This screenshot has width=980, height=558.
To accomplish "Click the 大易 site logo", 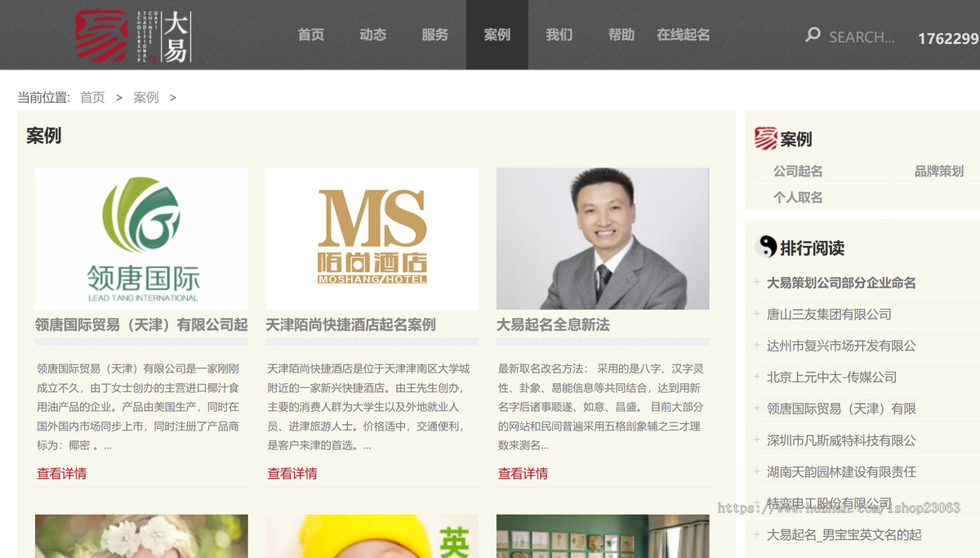I will (133, 36).
